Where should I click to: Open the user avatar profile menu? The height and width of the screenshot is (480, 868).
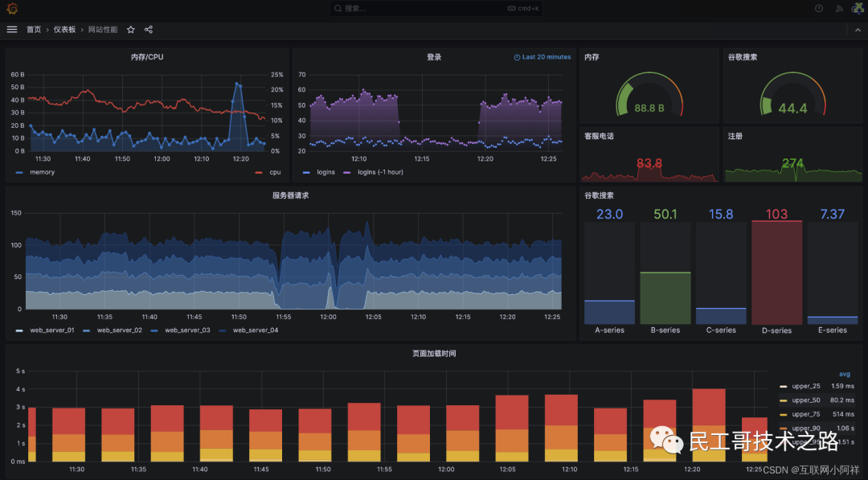click(x=858, y=8)
